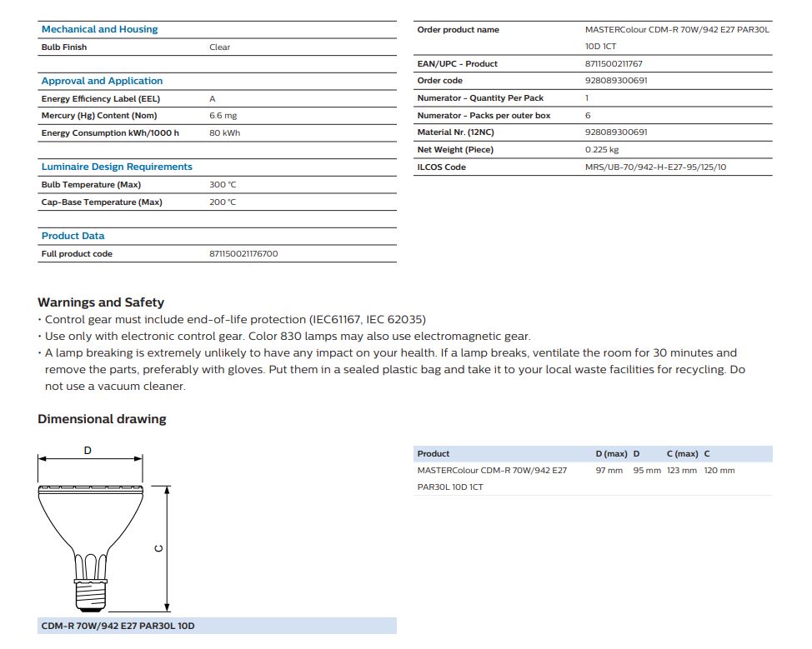Image resolution: width=812 pixels, height=649 pixels.
Task: Click the 'Clear' bulb finish value
Action: (x=219, y=47)
